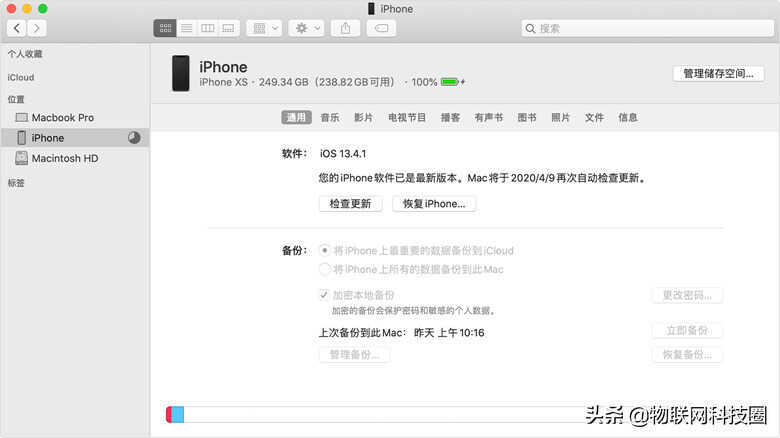Click the 恢复 iPhone... button
The height and width of the screenshot is (438, 780).
coord(434,204)
